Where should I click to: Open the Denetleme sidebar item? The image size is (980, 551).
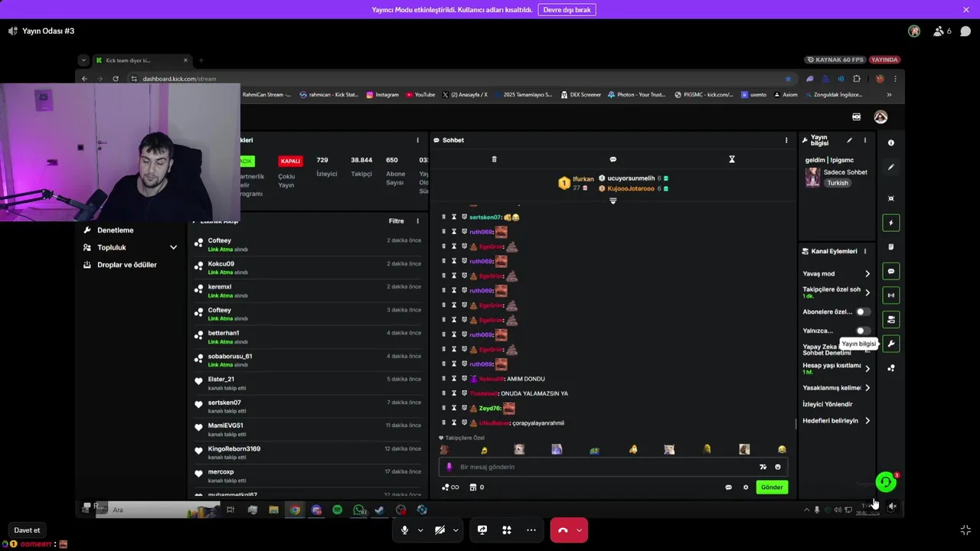pyautogui.click(x=115, y=230)
